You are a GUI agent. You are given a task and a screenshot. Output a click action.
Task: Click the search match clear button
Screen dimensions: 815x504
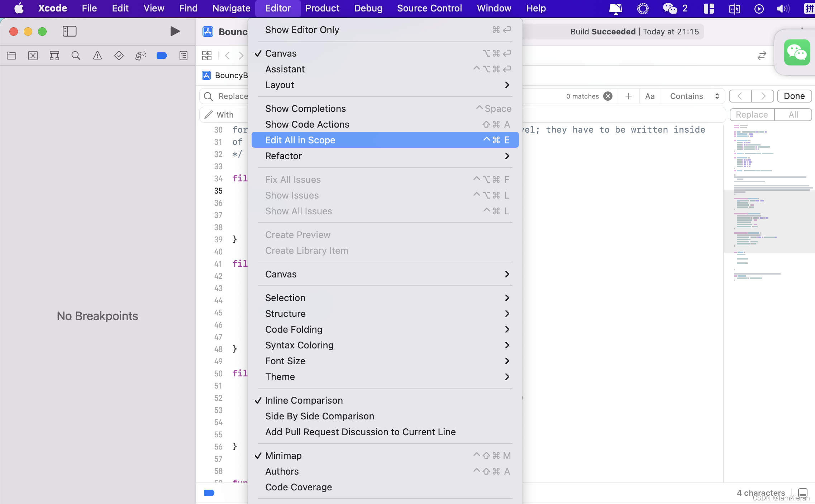[x=608, y=95]
